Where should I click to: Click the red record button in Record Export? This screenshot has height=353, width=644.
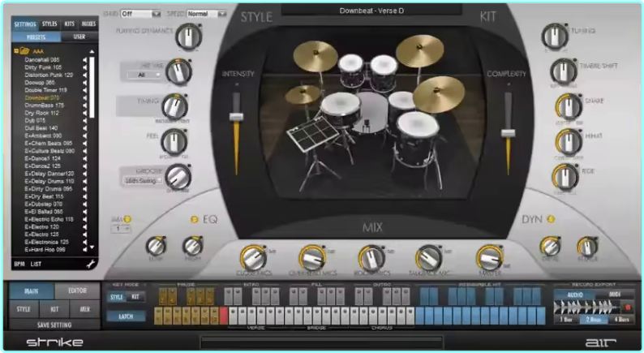pos(627,308)
